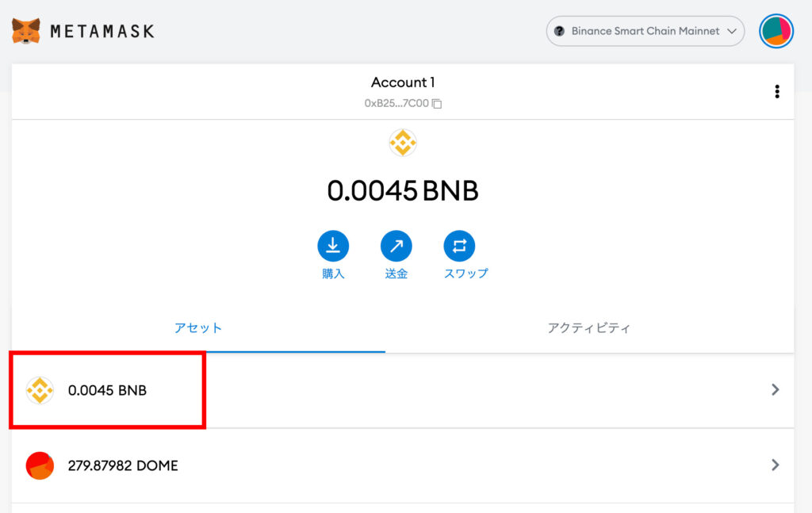Click the 送金 label
Image resolution: width=812 pixels, height=513 pixels.
click(x=396, y=274)
